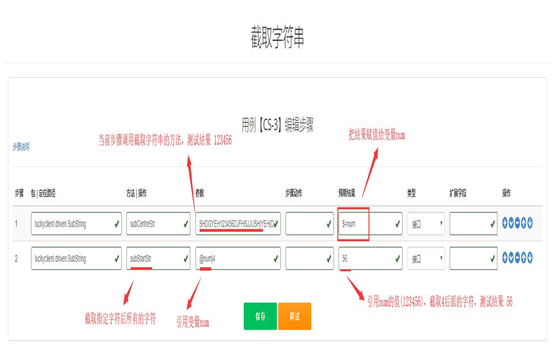The height and width of the screenshot is (364, 556).
Task: Click the page title 截取字符串
Action: 278,37
